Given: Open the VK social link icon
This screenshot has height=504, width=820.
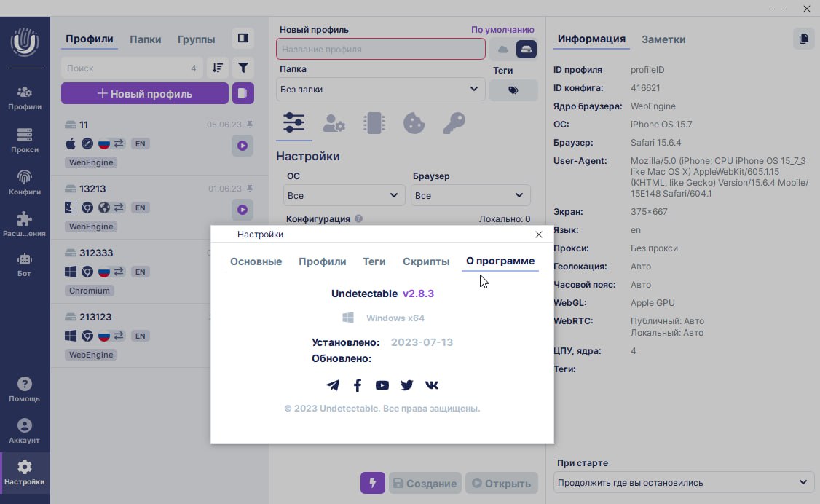Looking at the screenshot, I should tap(432, 385).
